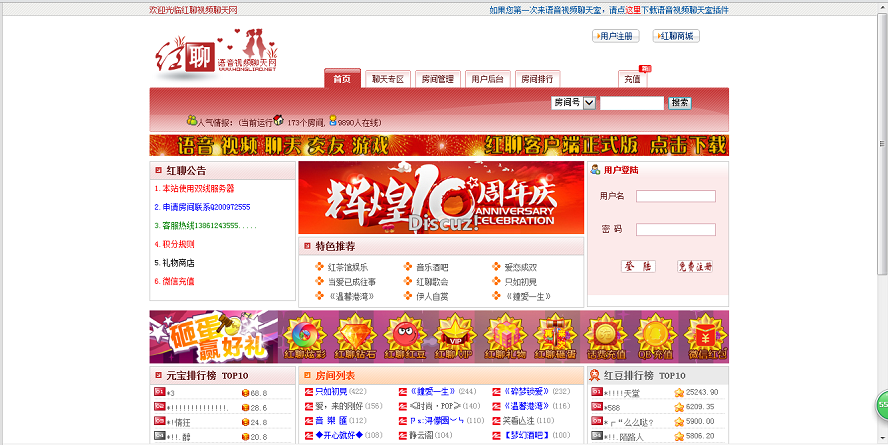Click the 红聊礼物 gift box icon
The image size is (888, 445).
[x=504, y=335]
